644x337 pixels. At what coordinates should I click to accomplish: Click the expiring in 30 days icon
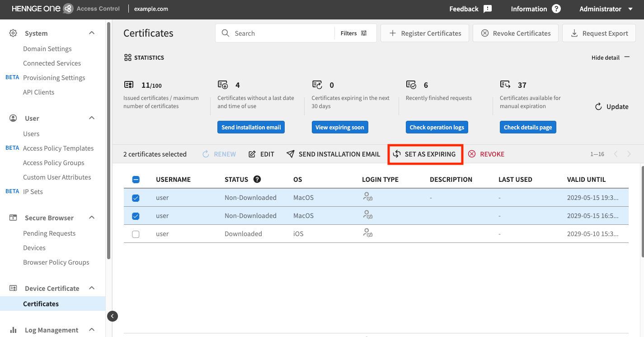pos(317,85)
